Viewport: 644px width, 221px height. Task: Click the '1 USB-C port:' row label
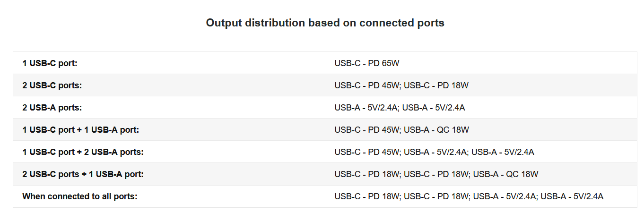point(50,63)
